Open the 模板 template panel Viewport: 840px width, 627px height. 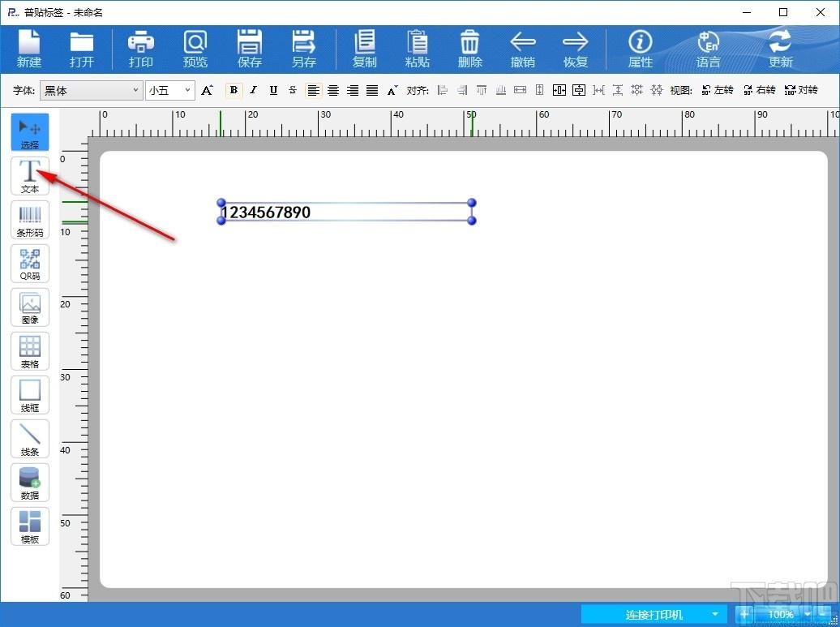click(30, 526)
